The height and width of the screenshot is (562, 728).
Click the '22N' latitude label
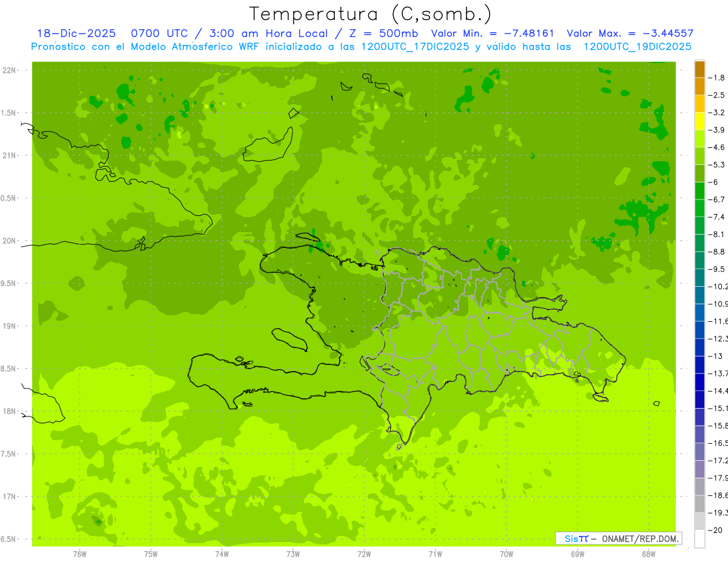pyautogui.click(x=10, y=70)
